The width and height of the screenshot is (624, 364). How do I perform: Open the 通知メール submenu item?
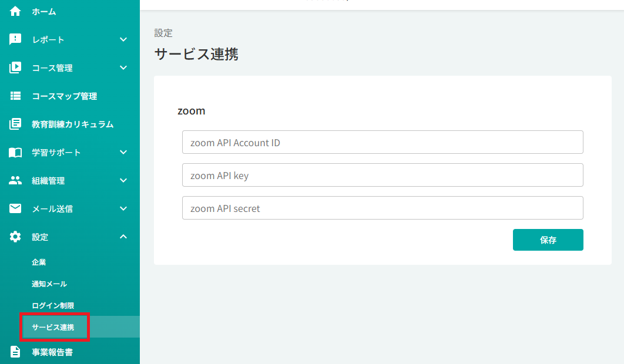49,284
